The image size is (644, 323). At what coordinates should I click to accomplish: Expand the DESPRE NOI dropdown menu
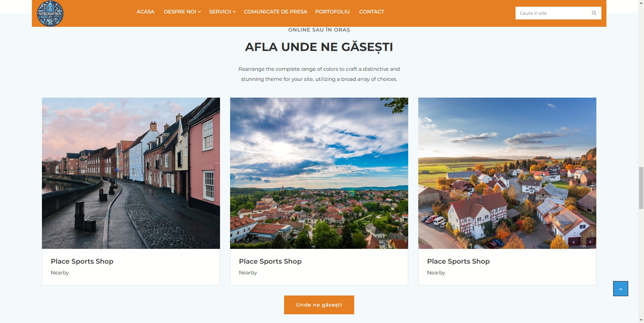click(182, 12)
